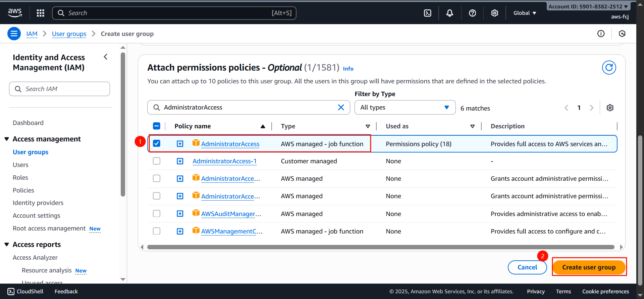Viewport: 644px width, 299px height.
Task: Click the User groups breadcrumb link
Action: click(x=69, y=34)
